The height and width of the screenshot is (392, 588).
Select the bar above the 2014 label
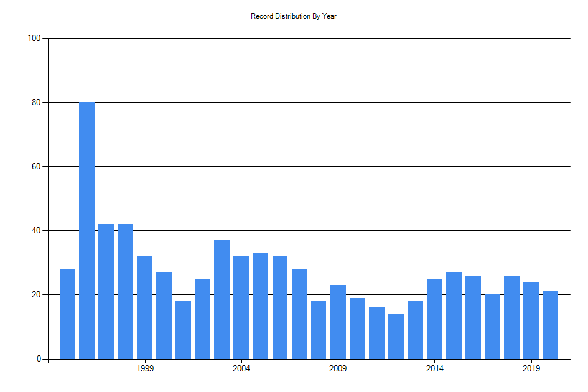pos(435,319)
